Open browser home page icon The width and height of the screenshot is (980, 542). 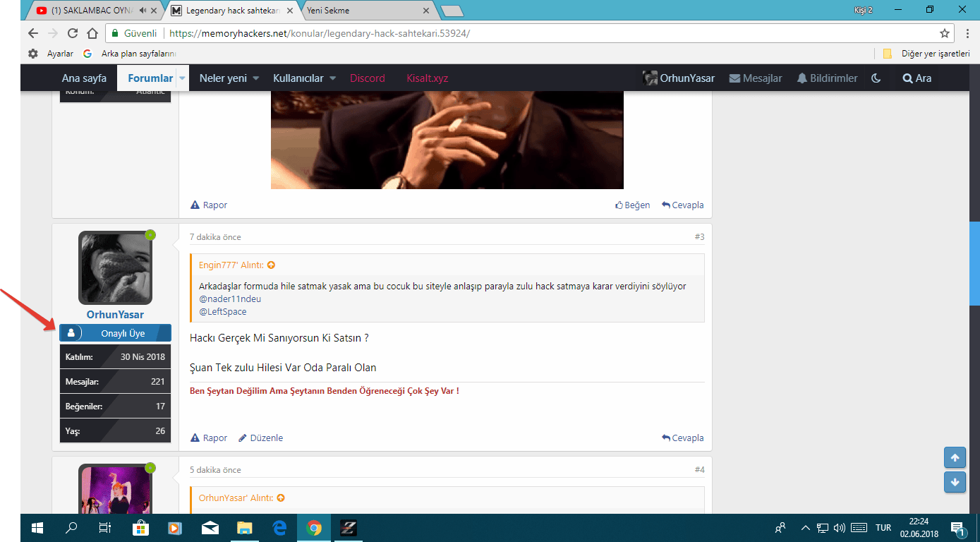coord(92,33)
